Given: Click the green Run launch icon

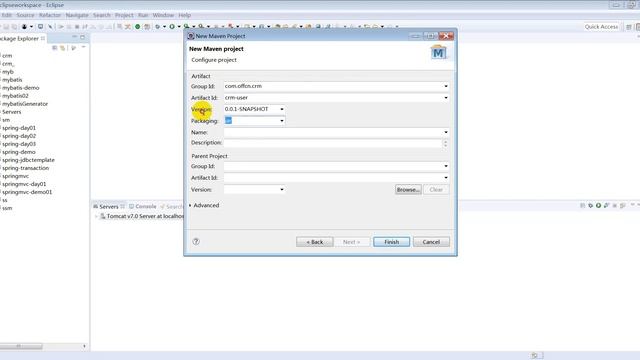Looking at the screenshot, I should (172, 27).
